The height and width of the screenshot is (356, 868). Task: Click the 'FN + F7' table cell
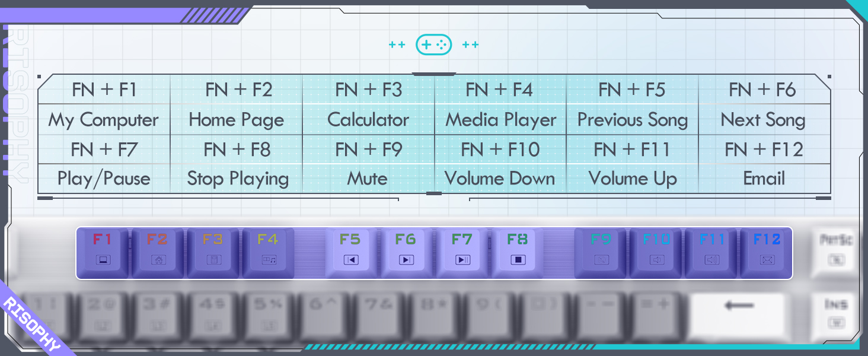104,150
